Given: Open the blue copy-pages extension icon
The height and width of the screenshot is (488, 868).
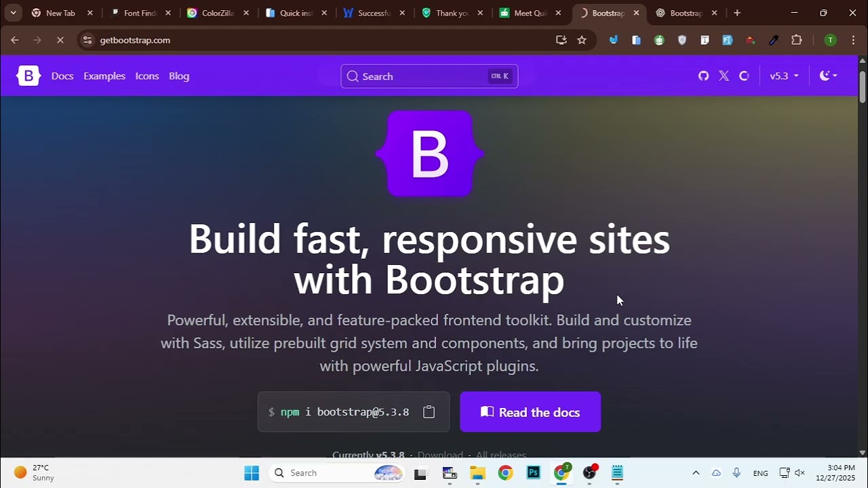Looking at the screenshot, I should coord(636,40).
